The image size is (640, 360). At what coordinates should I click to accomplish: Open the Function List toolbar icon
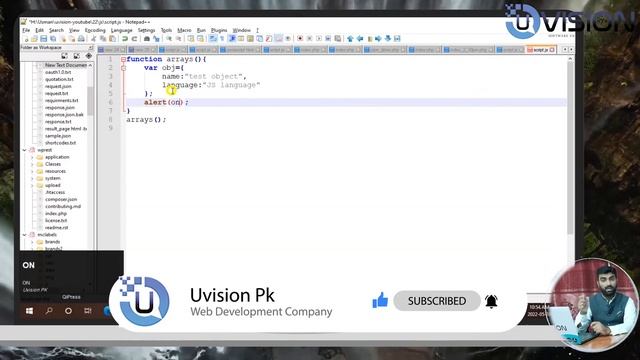click(x=269, y=39)
